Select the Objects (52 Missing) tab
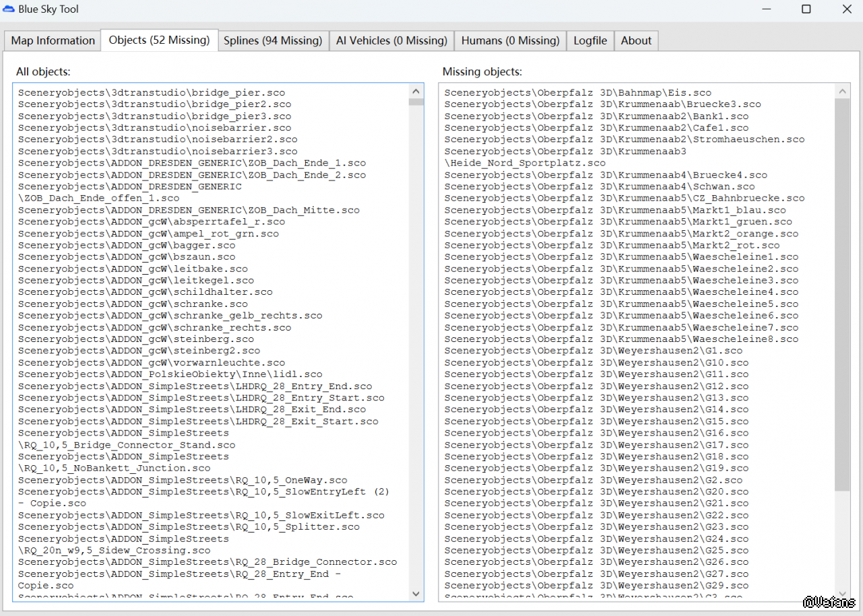This screenshot has width=863, height=616. [x=159, y=40]
